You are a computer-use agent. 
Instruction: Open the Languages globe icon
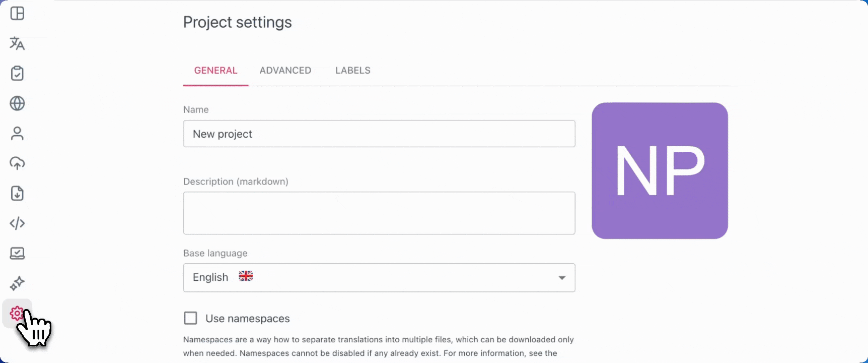tap(17, 103)
